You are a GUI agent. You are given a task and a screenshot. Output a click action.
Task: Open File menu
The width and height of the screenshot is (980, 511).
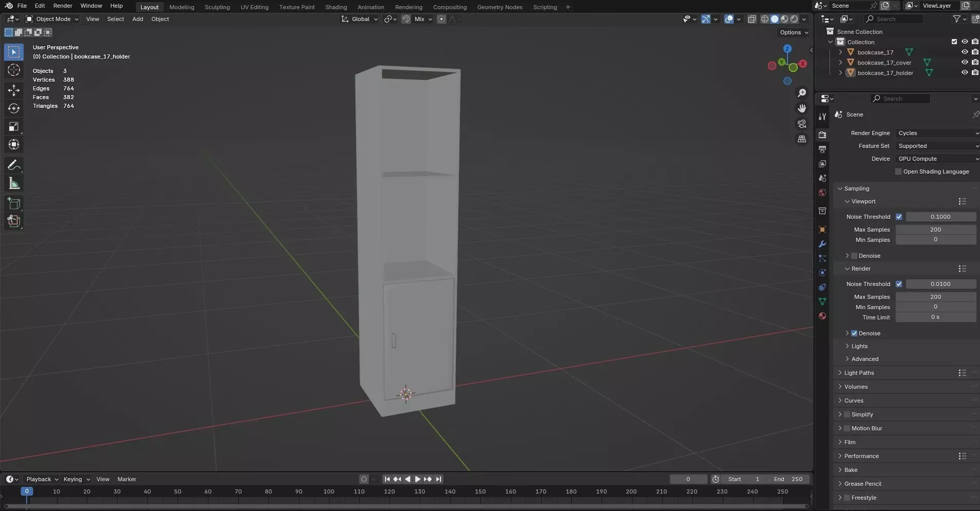tap(22, 6)
